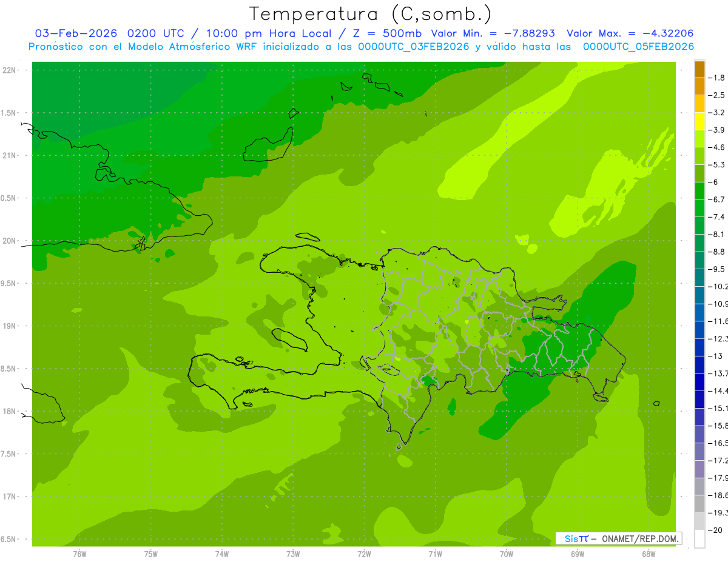Click the 'Z = 500mb' level text

point(387,33)
